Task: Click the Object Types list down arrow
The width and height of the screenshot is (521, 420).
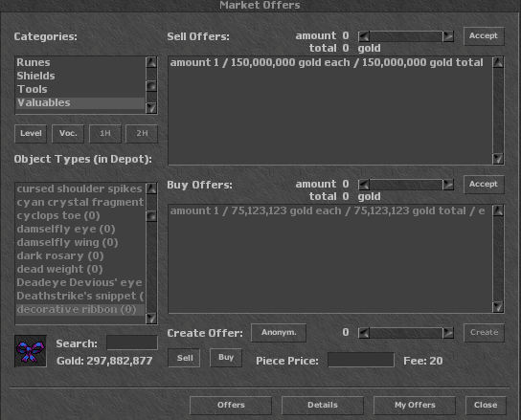Action: click(151, 318)
